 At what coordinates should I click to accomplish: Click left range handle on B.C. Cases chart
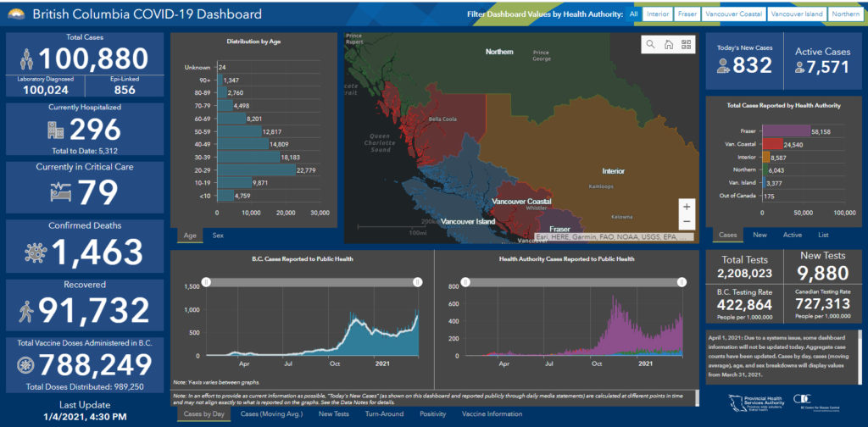[205, 282]
